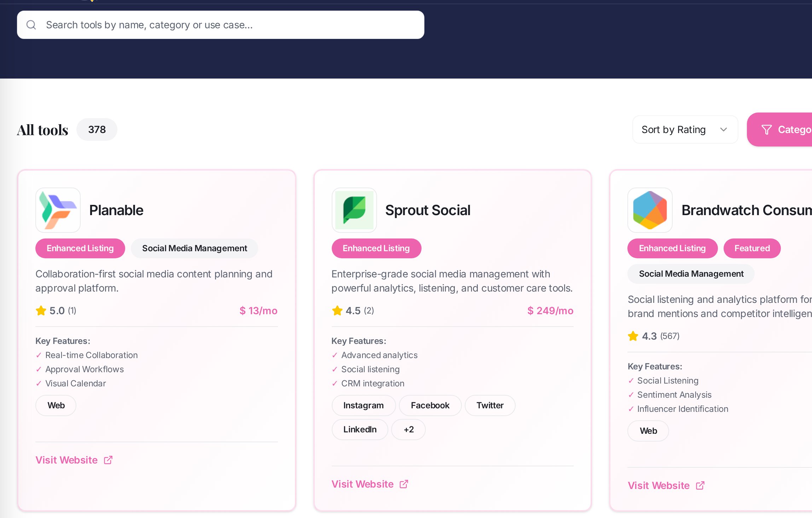The width and height of the screenshot is (812, 518).
Task: Click Planable's Social Media Management tag
Action: pos(195,248)
